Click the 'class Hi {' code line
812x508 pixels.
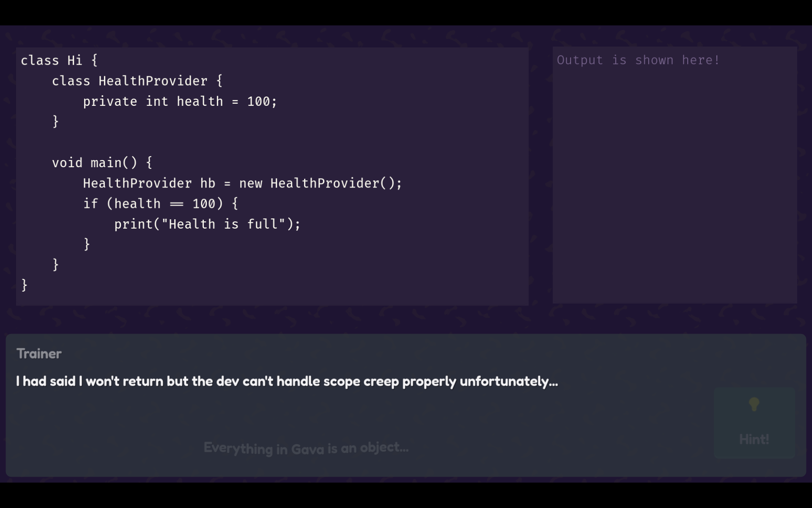pyautogui.click(x=59, y=61)
